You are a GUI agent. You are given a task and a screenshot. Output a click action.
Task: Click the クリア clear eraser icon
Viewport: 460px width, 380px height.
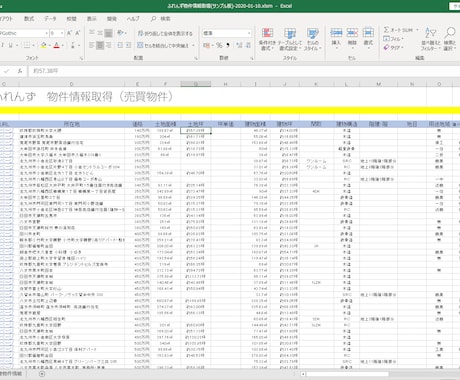pyautogui.click(x=386, y=47)
